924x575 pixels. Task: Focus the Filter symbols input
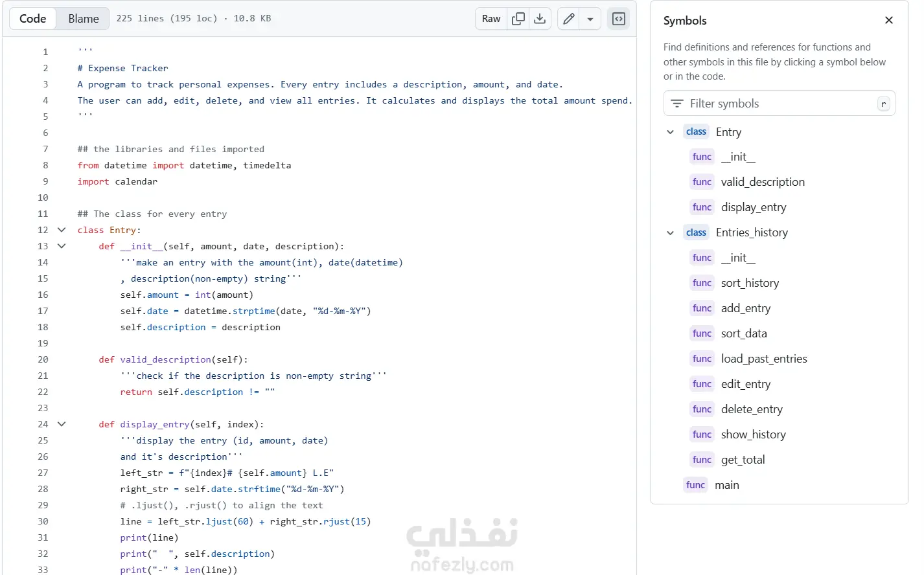coord(779,104)
